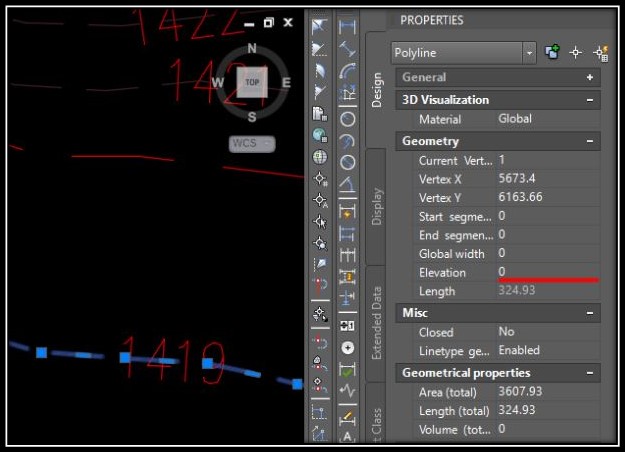Viewport: 625px width, 452px height.
Task: Collapse the 3D Visualization section
Action: coord(590,100)
